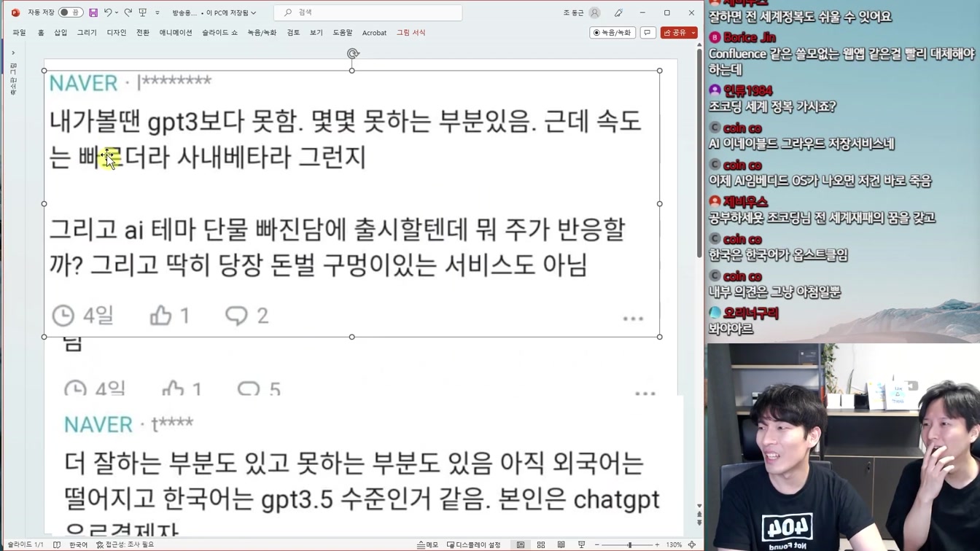Click 디스플레이 설정 in status bar
980x551 pixels.
coord(474,544)
